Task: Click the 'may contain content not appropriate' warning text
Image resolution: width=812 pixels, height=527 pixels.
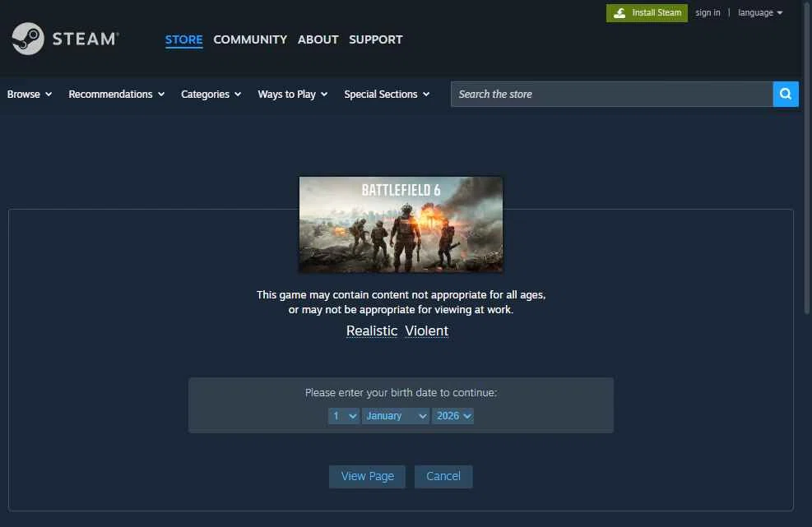Action: coord(401,302)
